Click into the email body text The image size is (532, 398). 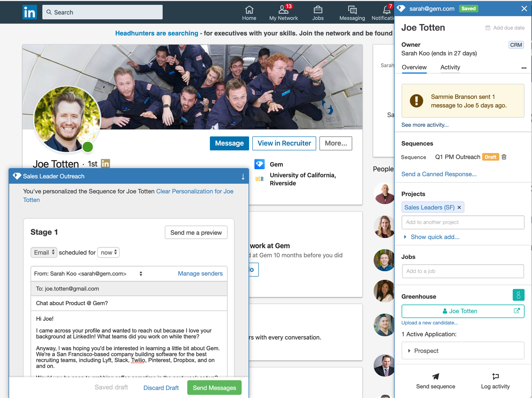pyautogui.click(x=129, y=344)
